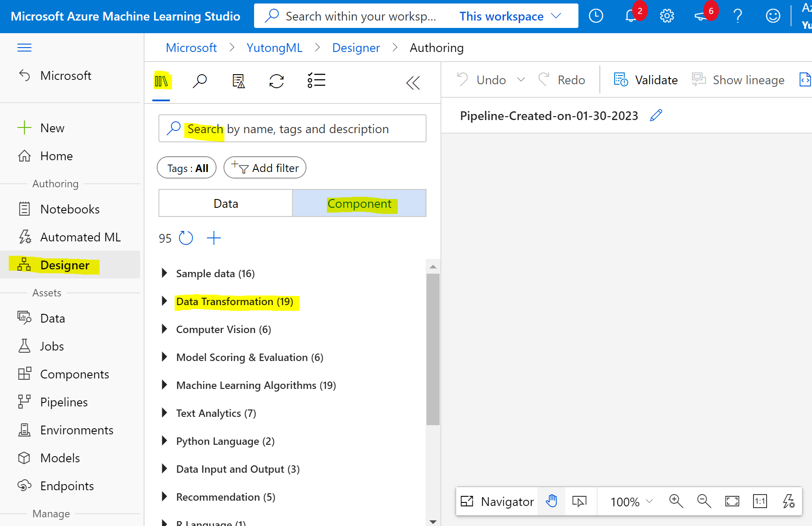Switch to the Component tab

coord(359,203)
